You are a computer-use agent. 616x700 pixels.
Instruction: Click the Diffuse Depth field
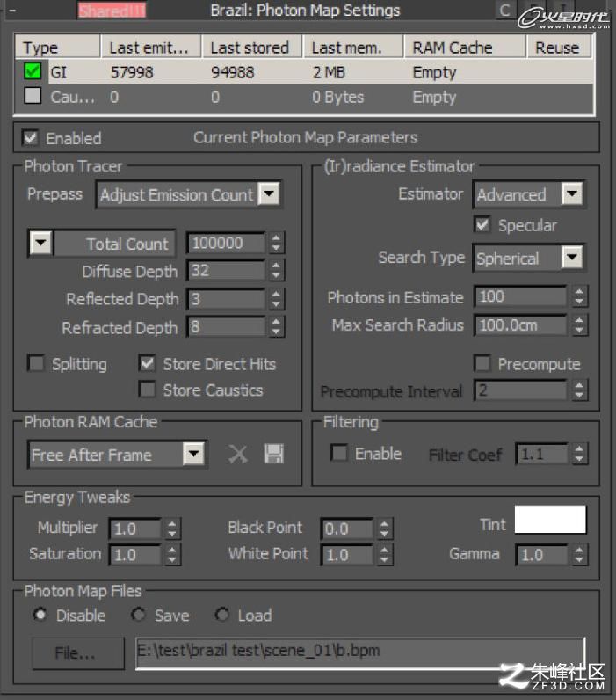(226, 271)
